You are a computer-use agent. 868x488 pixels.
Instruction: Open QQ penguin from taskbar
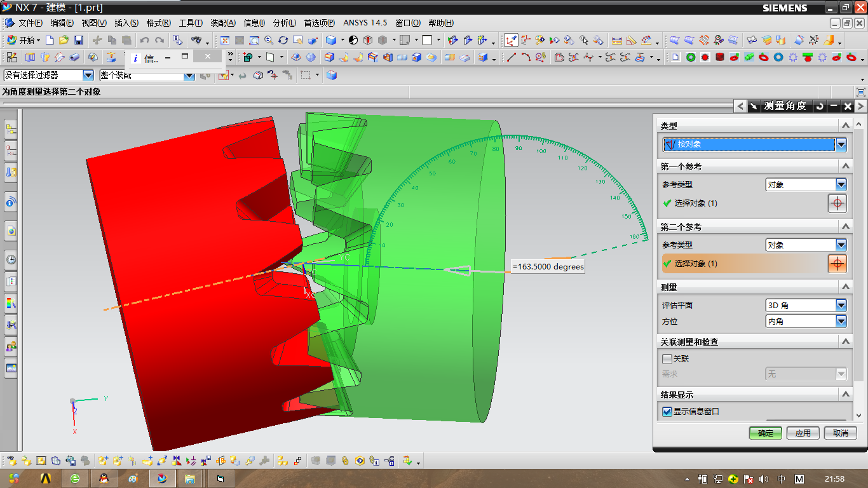[104, 478]
